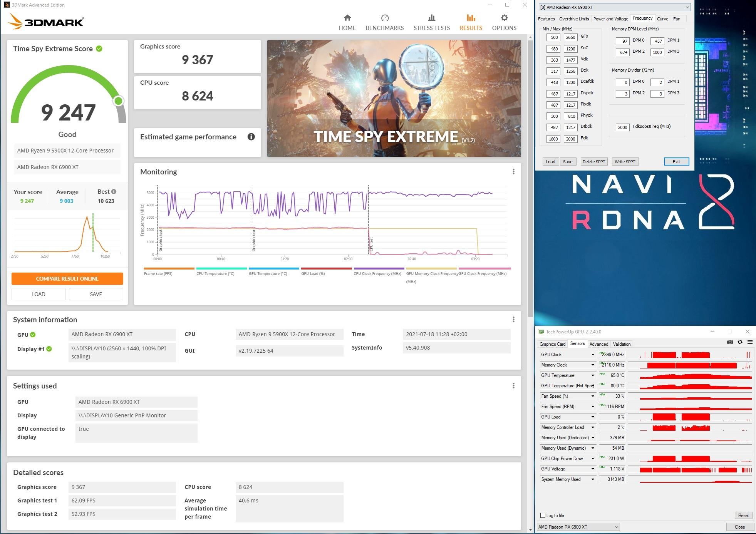The height and width of the screenshot is (534, 756).
Task: Click the GPU-Z refresh icon
Action: [x=740, y=342]
